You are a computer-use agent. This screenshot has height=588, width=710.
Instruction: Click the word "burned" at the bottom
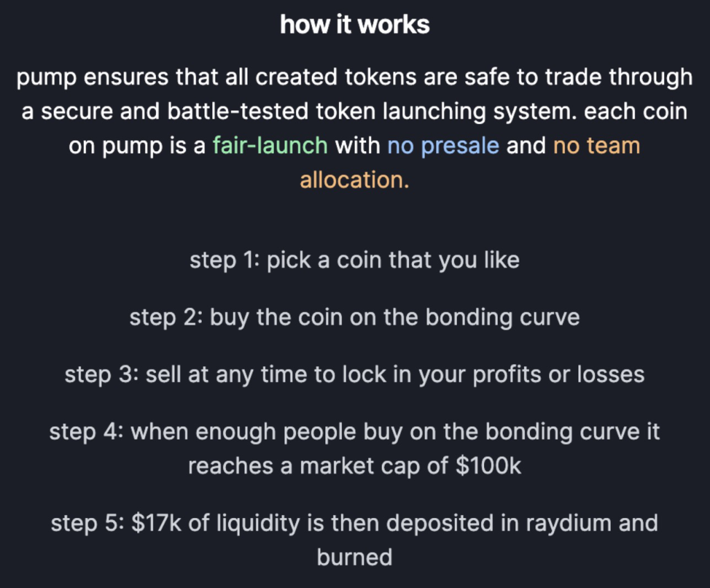(x=354, y=557)
